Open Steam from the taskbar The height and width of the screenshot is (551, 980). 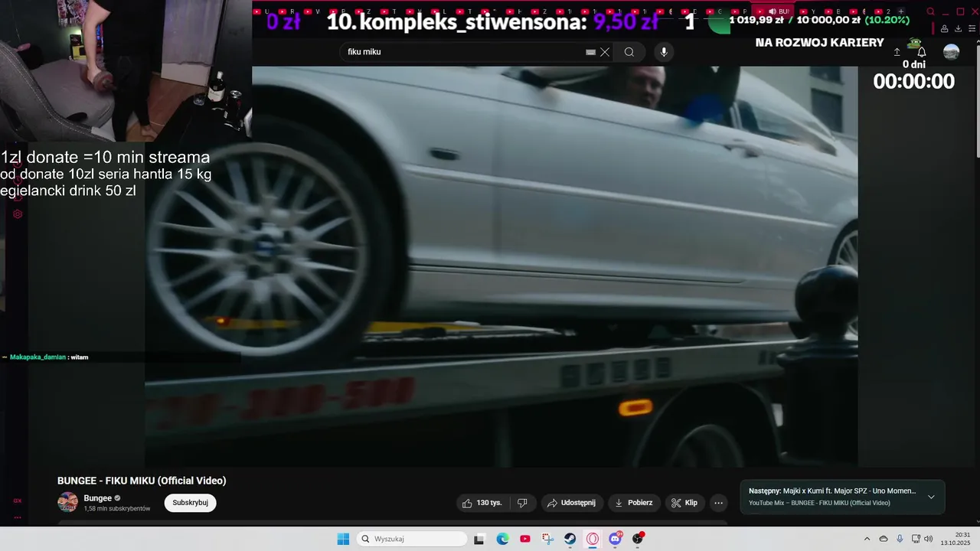point(570,539)
